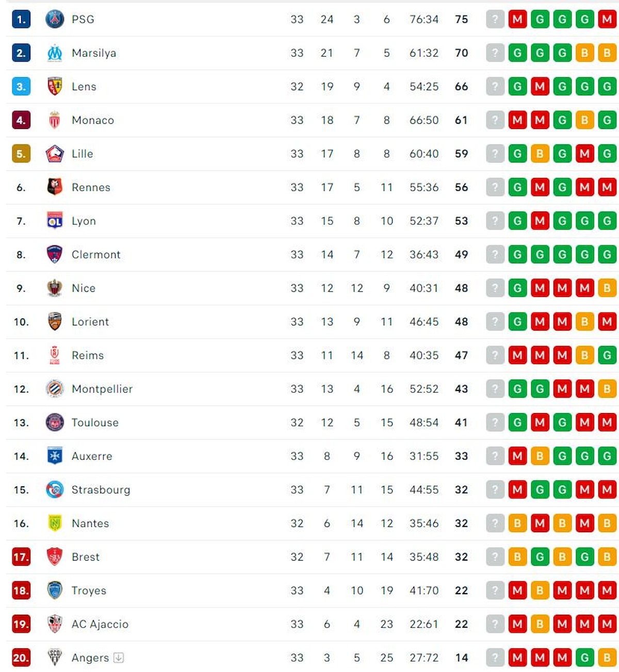Screen dimensions: 619x672
Task: Open the Monaco team page link
Action: (93, 120)
